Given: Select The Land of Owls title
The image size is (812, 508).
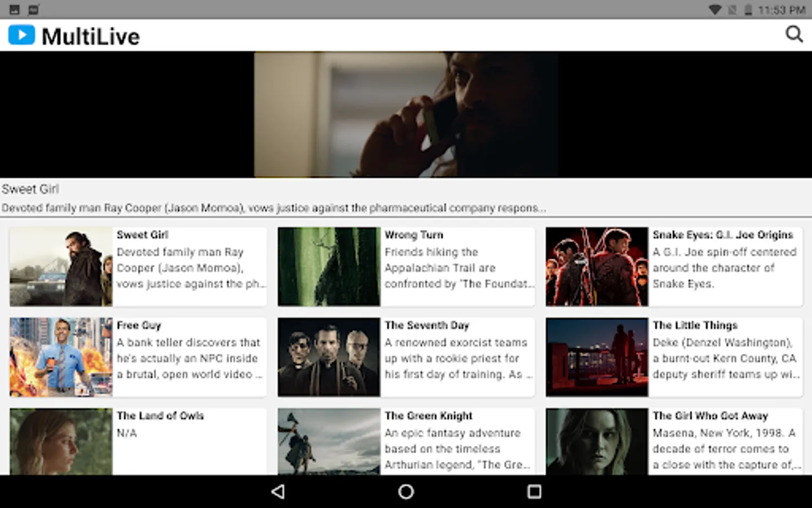Looking at the screenshot, I should [160, 415].
